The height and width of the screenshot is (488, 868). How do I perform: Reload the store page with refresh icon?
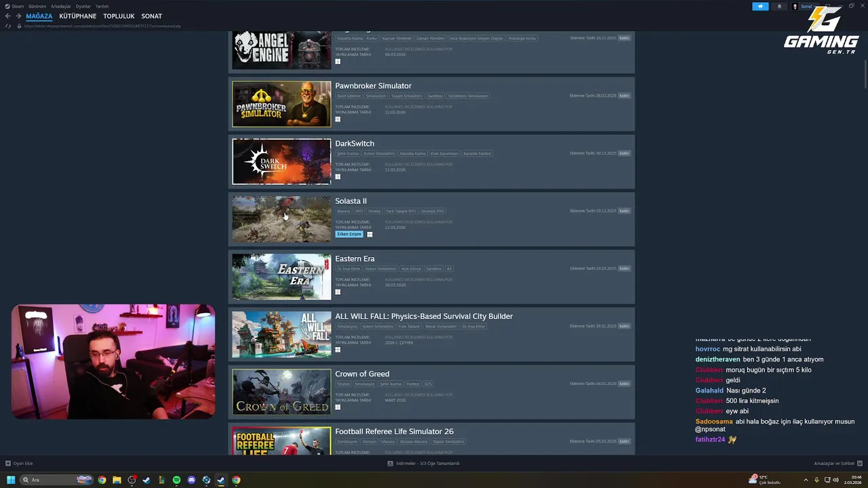pos(8,26)
